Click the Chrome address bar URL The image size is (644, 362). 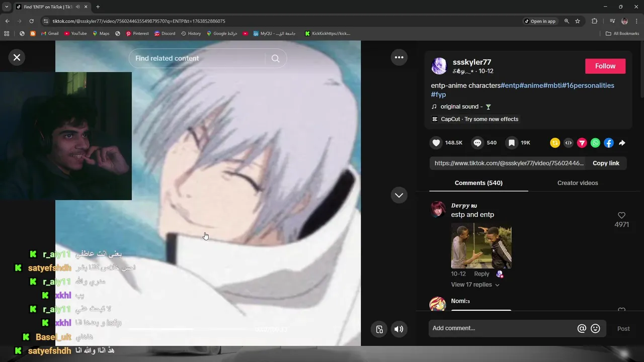pyautogui.click(x=139, y=21)
